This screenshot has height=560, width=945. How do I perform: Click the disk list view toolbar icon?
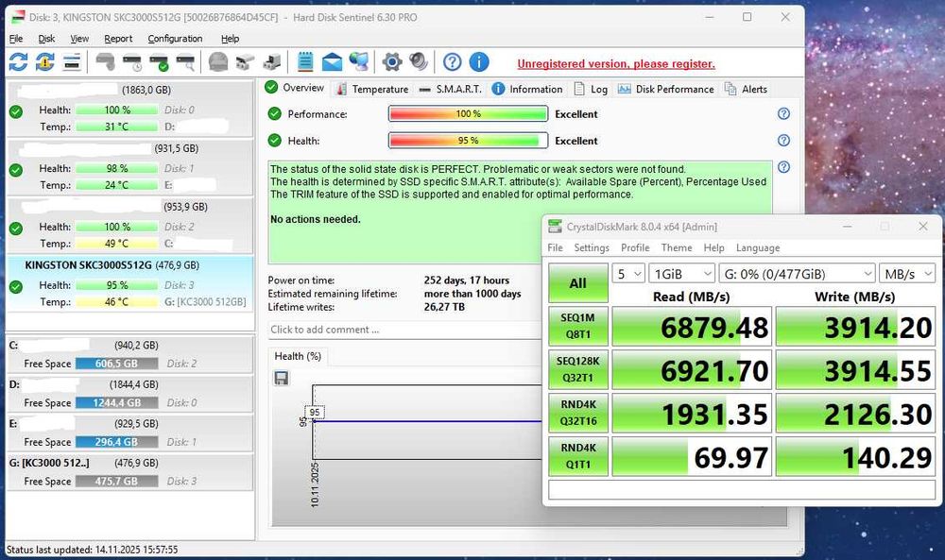pos(71,62)
